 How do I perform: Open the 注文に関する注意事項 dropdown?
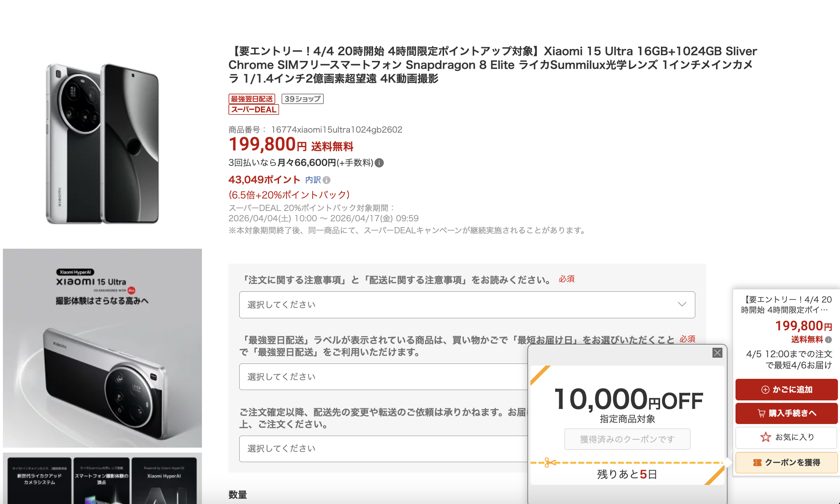tap(467, 305)
